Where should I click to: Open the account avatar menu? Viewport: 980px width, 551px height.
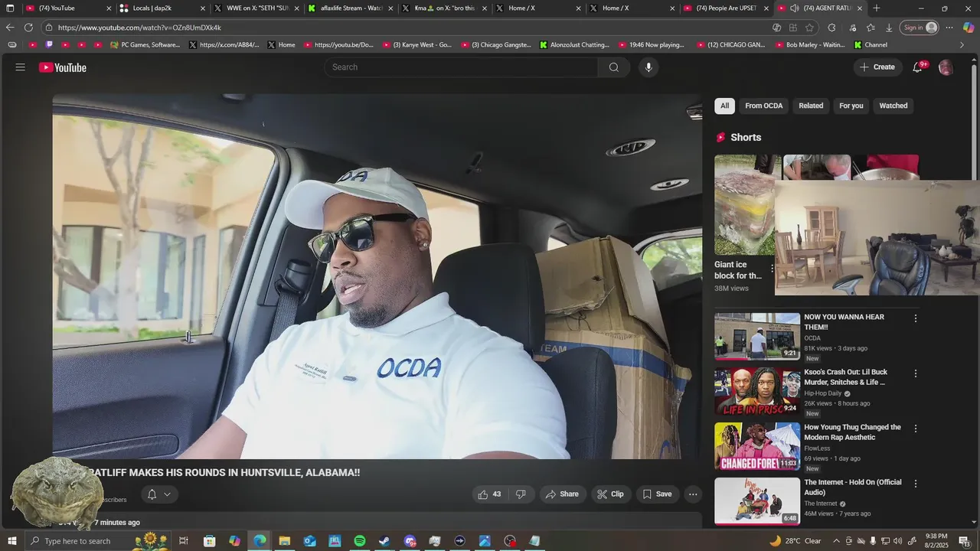click(946, 67)
